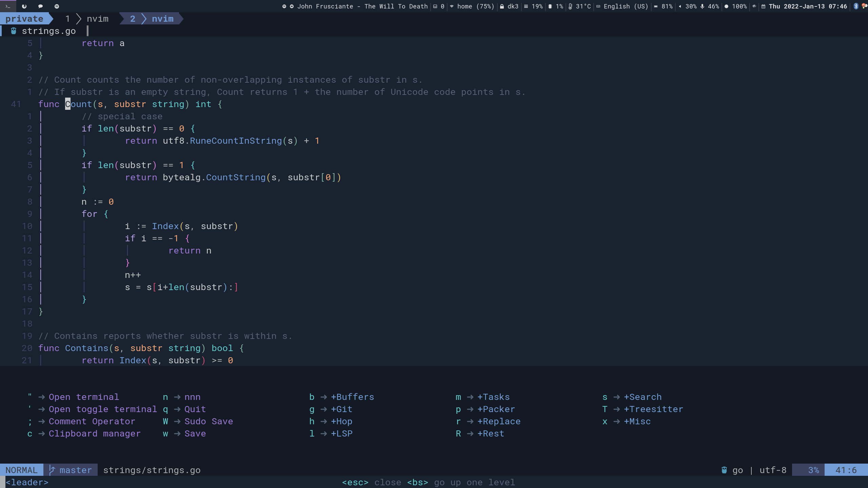Click the Contains function name in code

coord(86,348)
